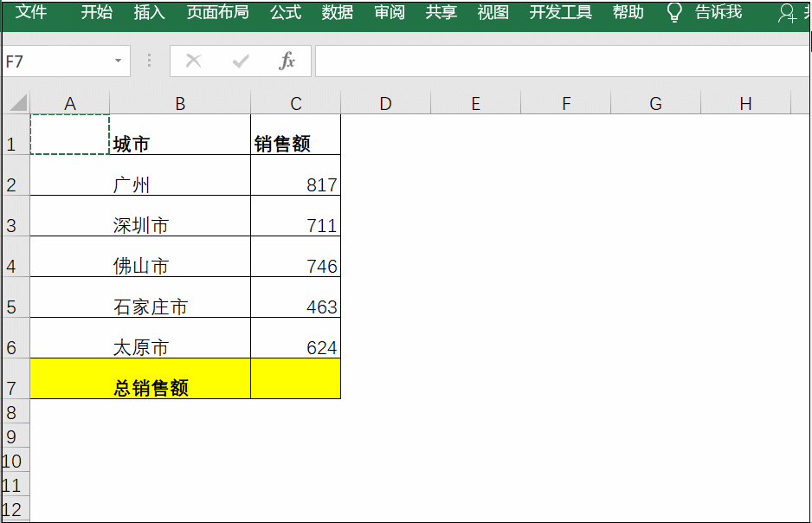Image resolution: width=812 pixels, height=523 pixels.
Task: Click the 开发工具 ribbon tab
Action: click(562, 13)
